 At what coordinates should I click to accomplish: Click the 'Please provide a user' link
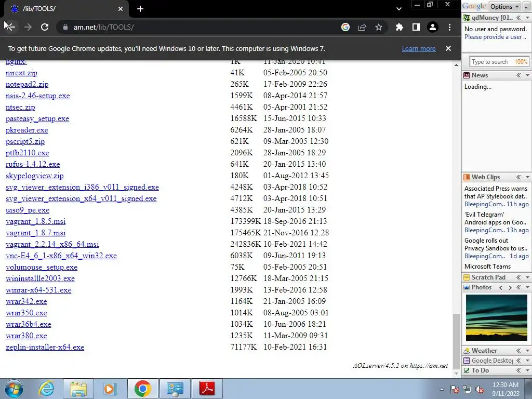(495, 37)
